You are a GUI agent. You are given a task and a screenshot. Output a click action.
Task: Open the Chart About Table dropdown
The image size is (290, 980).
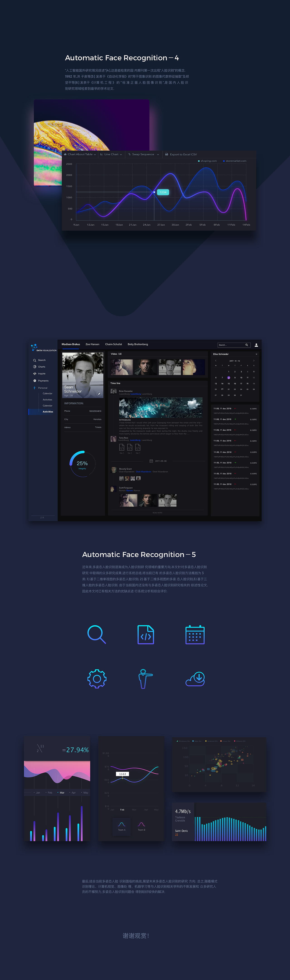coord(80,154)
